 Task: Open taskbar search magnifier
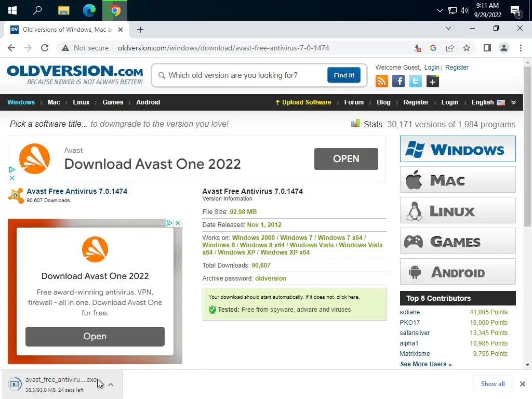(x=37, y=10)
